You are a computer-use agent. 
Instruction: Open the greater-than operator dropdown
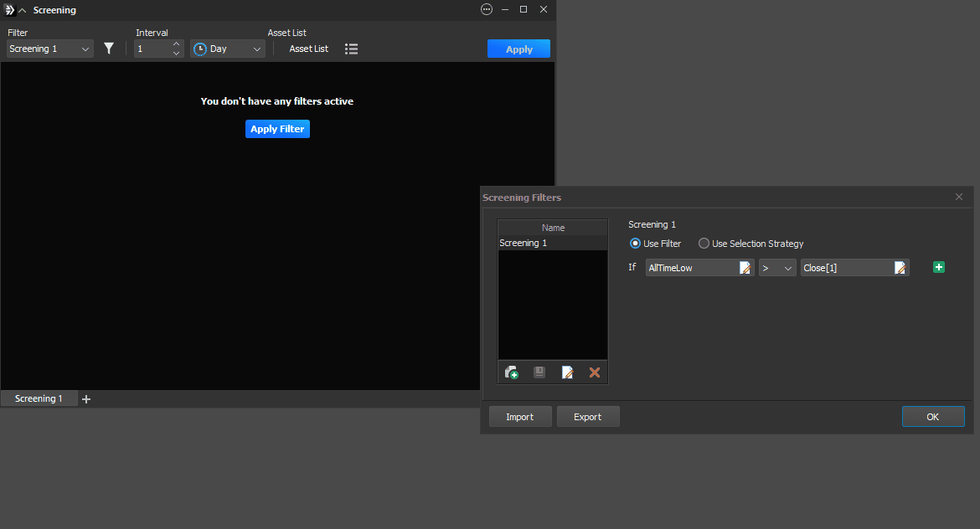tap(777, 268)
